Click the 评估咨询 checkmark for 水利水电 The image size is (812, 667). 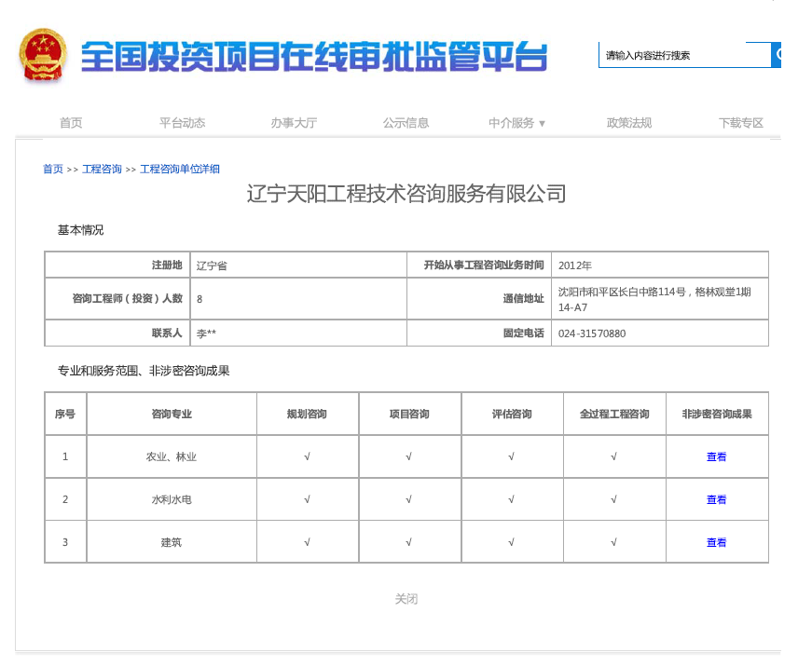(511, 499)
